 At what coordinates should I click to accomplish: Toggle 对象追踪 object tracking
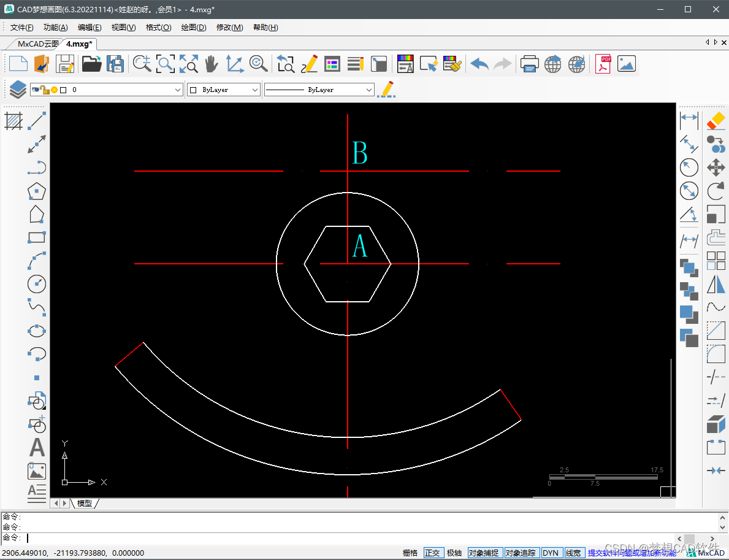click(x=522, y=553)
